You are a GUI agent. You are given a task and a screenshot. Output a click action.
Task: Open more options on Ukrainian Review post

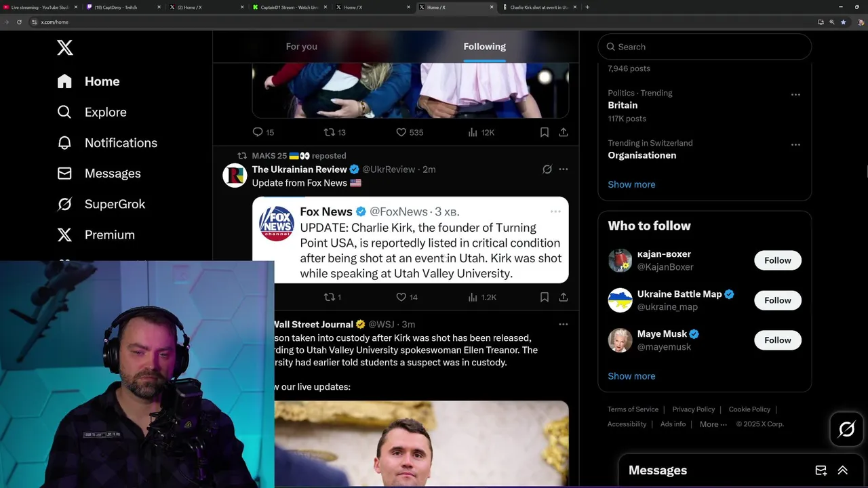tap(564, 169)
